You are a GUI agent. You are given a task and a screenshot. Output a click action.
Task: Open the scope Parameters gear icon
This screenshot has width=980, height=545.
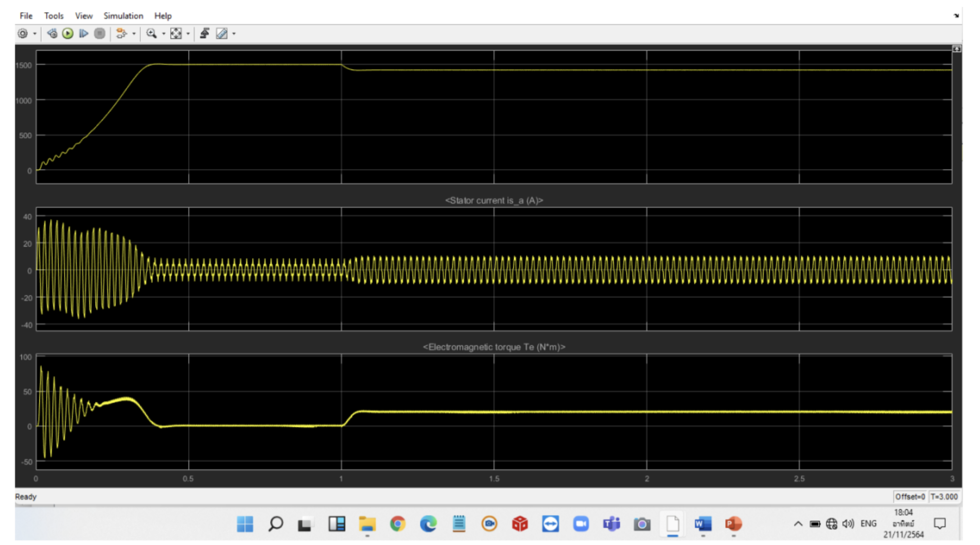pyautogui.click(x=22, y=33)
